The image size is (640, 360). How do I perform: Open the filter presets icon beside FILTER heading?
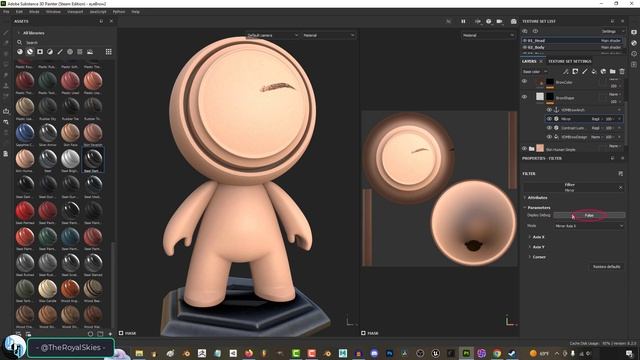[x=621, y=173]
